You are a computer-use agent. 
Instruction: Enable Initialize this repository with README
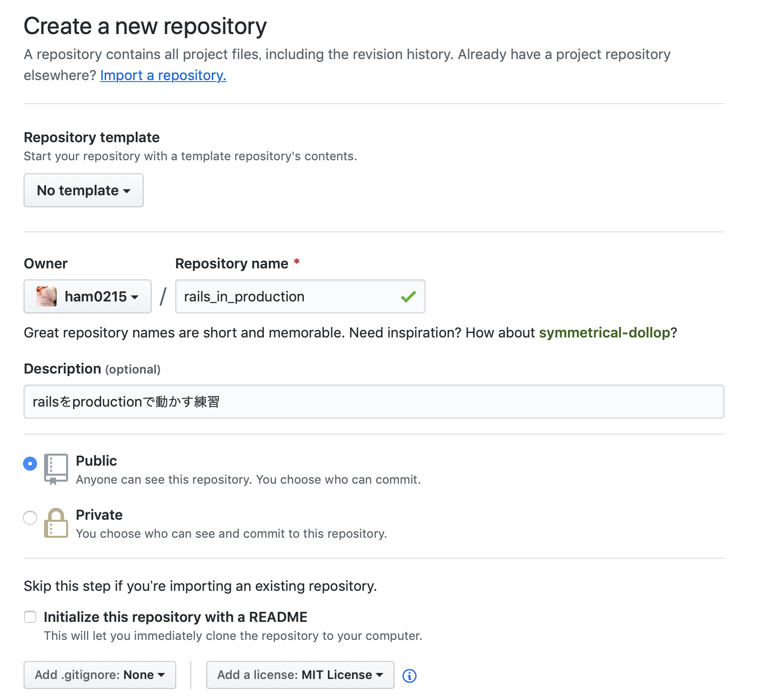click(30, 617)
